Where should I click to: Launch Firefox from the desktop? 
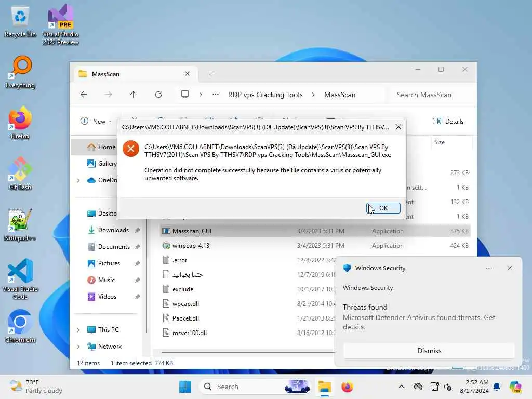point(20,123)
